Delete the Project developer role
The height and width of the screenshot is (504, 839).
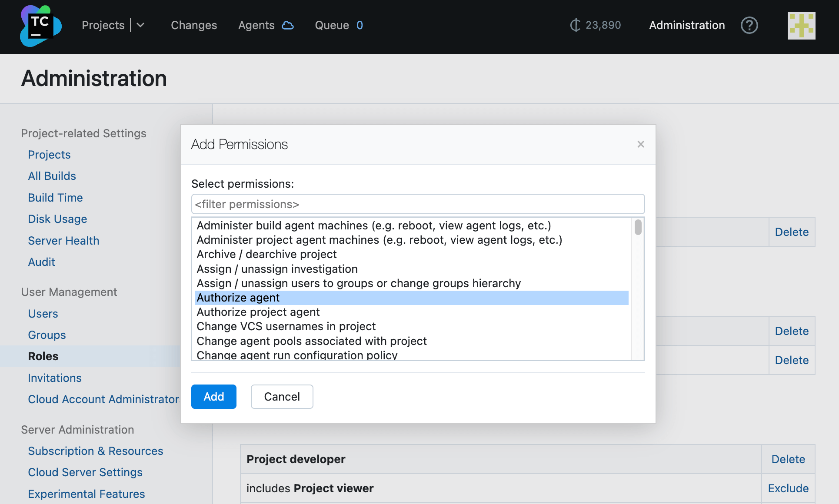(788, 459)
